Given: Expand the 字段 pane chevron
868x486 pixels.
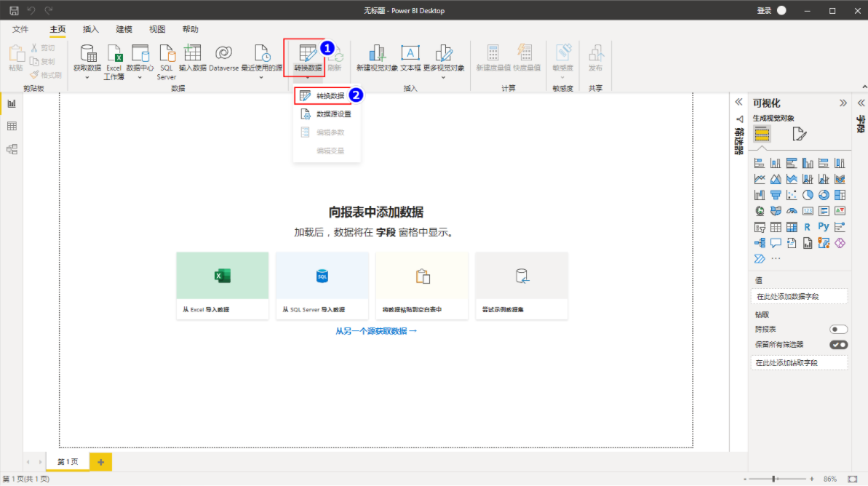Looking at the screenshot, I should (x=861, y=103).
